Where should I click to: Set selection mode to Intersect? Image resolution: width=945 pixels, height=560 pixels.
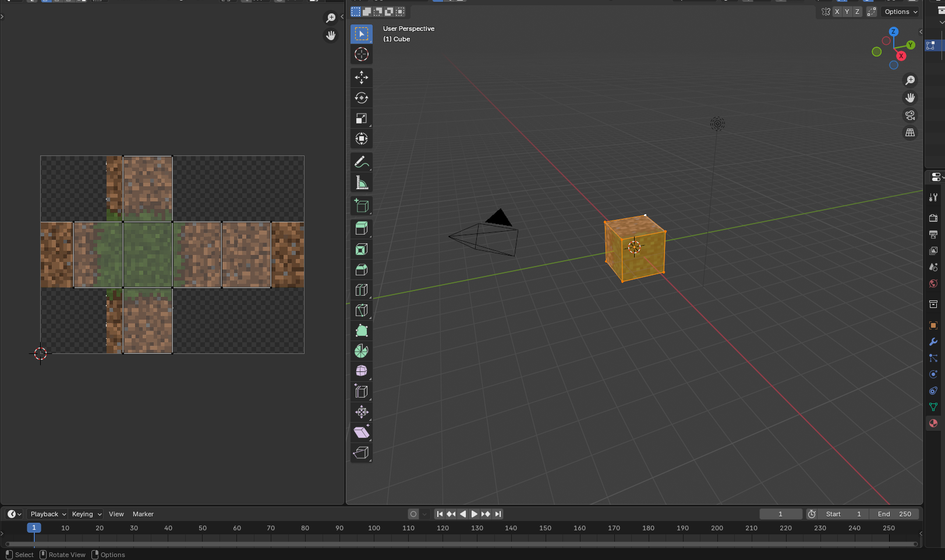[400, 12]
